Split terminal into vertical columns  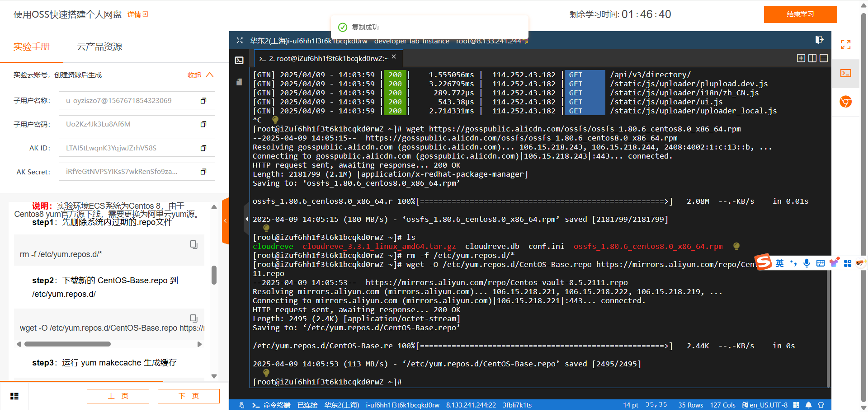coord(812,58)
